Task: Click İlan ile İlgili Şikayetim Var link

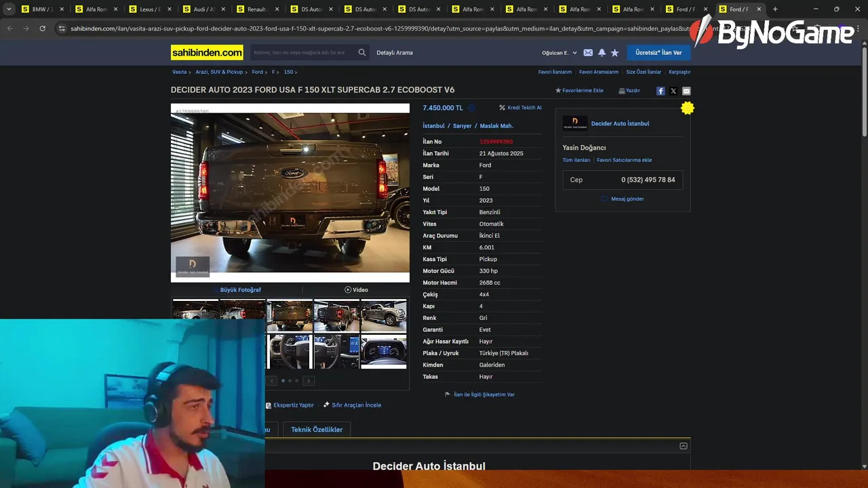Action: [x=479, y=394]
